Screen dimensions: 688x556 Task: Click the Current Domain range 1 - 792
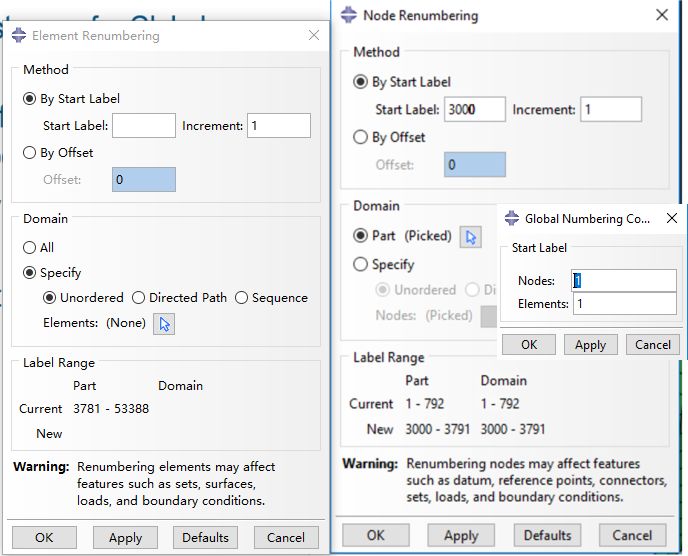coord(500,403)
